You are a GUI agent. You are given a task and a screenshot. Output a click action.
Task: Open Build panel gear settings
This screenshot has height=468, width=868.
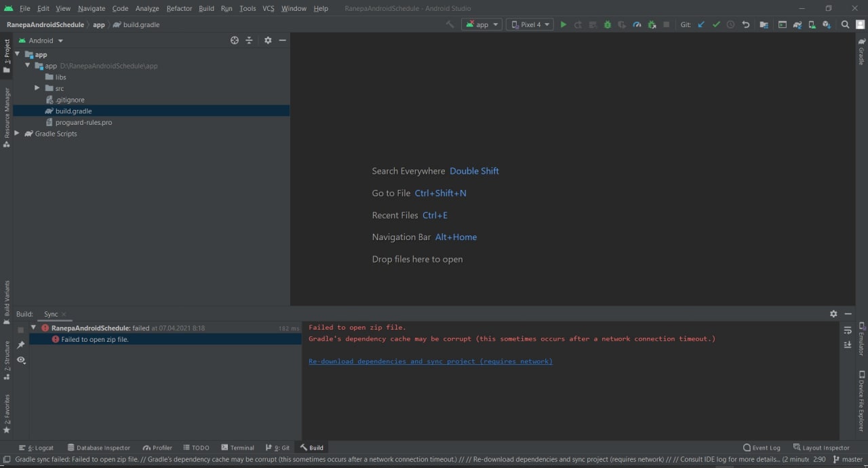[833, 314]
